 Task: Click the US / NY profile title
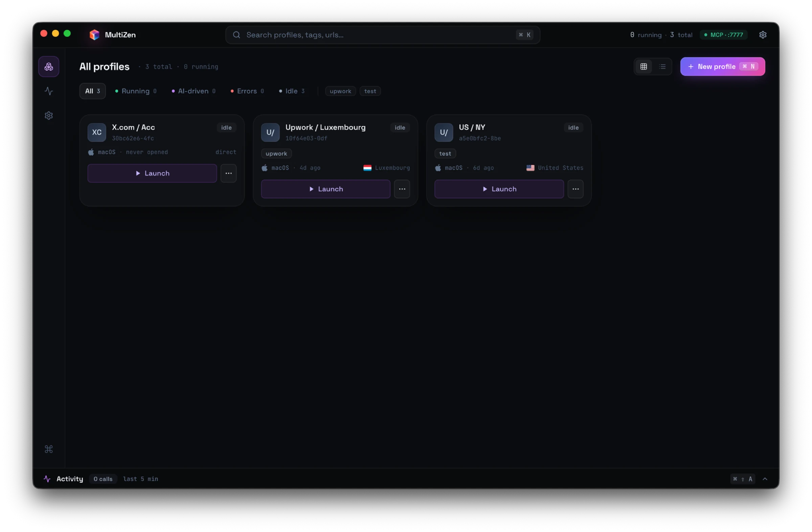click(x=472, y=127)
